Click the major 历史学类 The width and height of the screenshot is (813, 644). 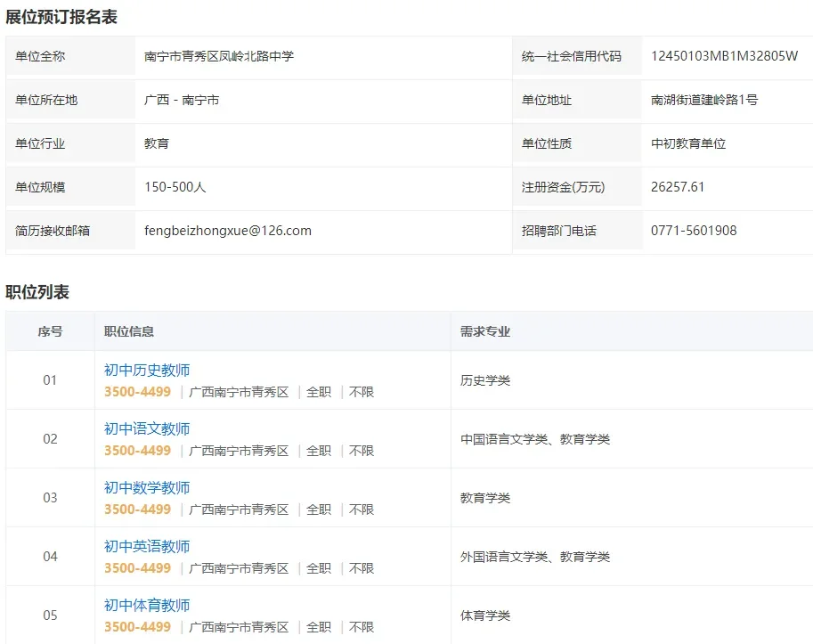tap(485, 380)
